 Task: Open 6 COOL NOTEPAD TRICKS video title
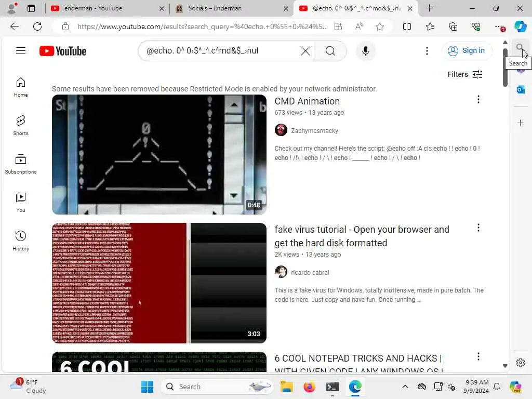pos(358,364)
